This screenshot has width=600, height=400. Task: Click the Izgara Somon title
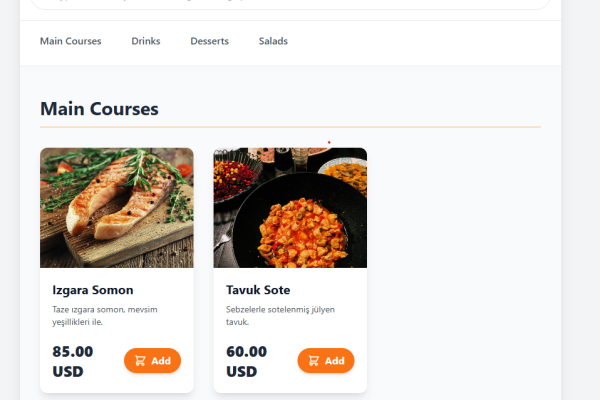point(93,290)
